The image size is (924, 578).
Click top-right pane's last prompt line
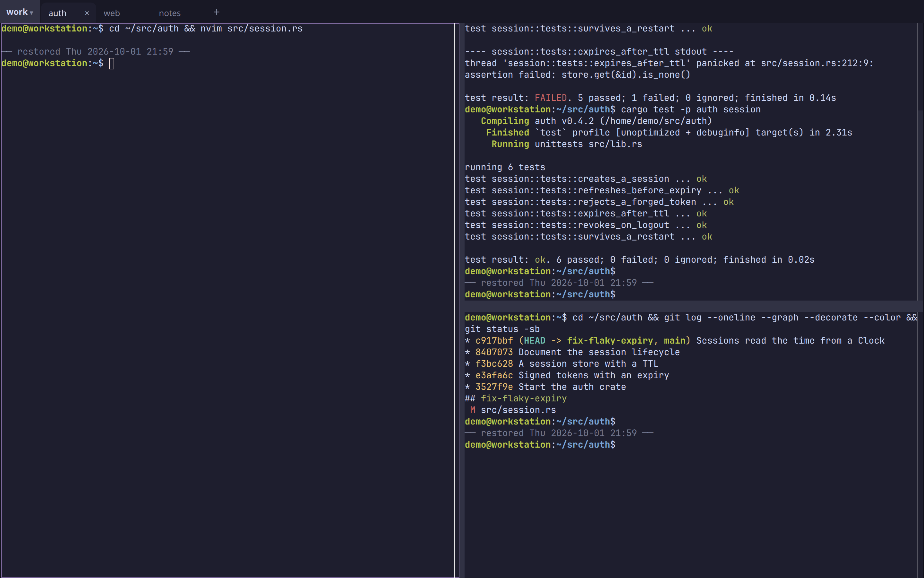[540, 294]
